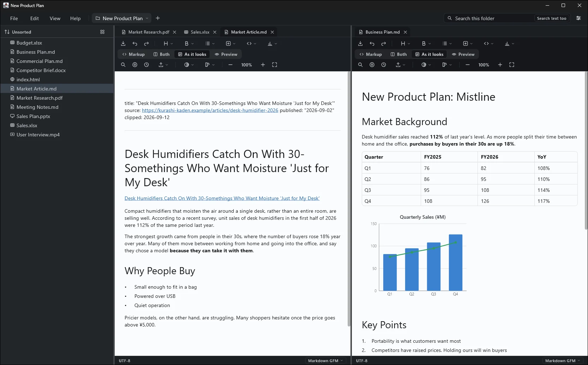Viewport: 588px width, 365px height.
Task: Click fullscreen icon in Business Plan pane
Action: (x=512, y=65)
